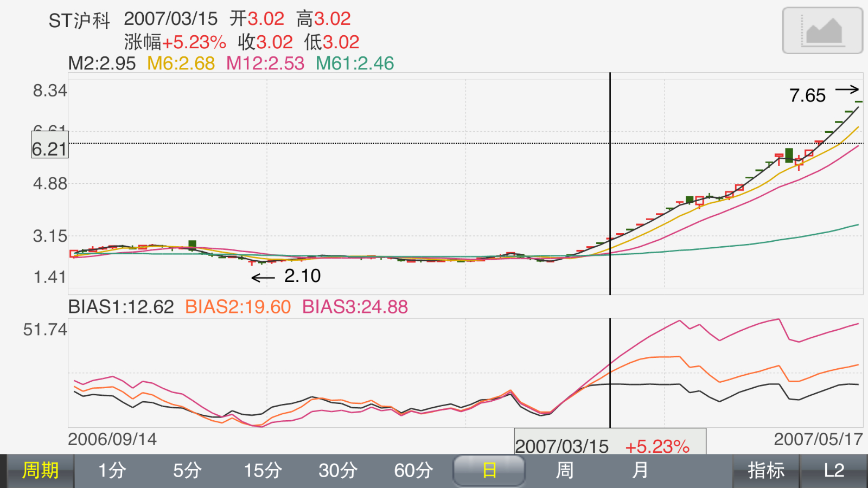Open the 周期 period menu
868x488 pixels.
tap(40, 471)
